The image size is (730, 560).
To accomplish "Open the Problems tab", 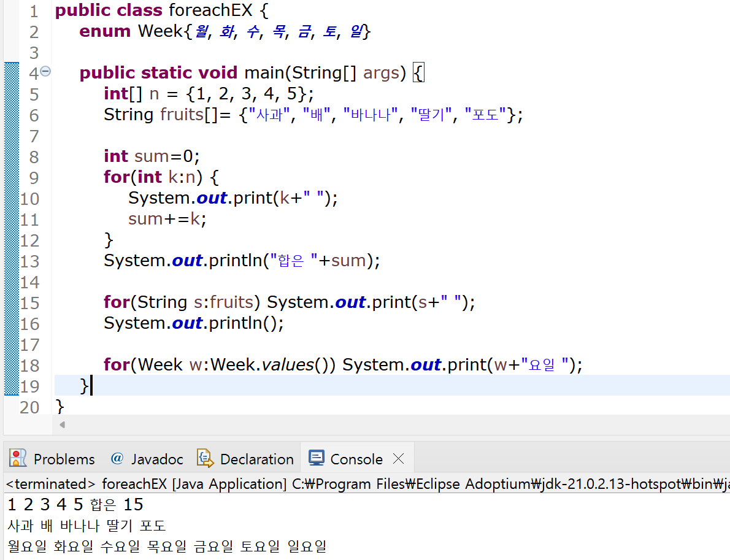I will 52,459.
